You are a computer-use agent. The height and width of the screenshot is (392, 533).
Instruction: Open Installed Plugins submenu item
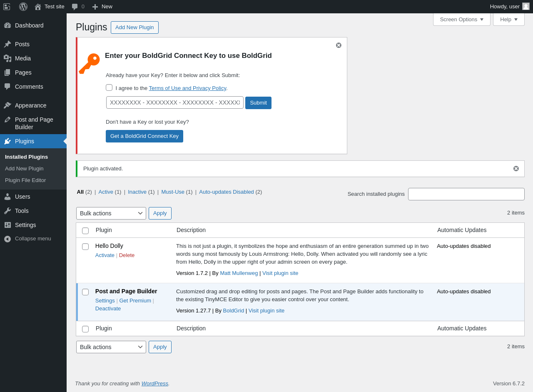point(26,157)
